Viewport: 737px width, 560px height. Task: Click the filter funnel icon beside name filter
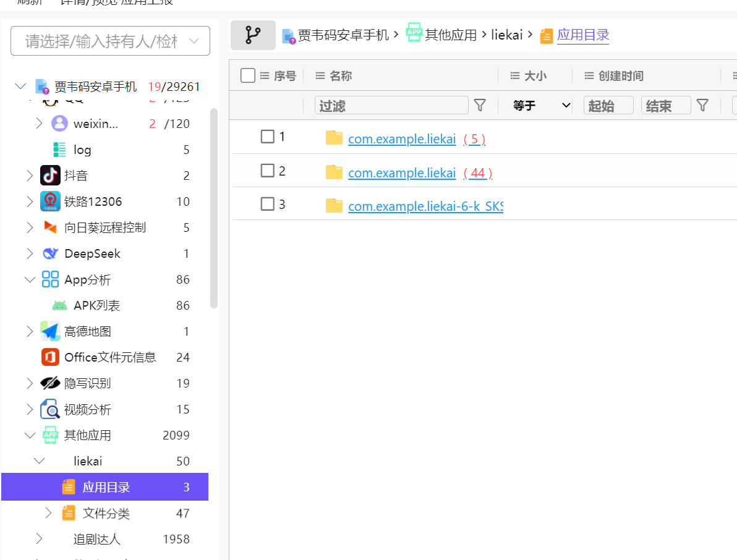pyautogui.click(x=480, y=106)
